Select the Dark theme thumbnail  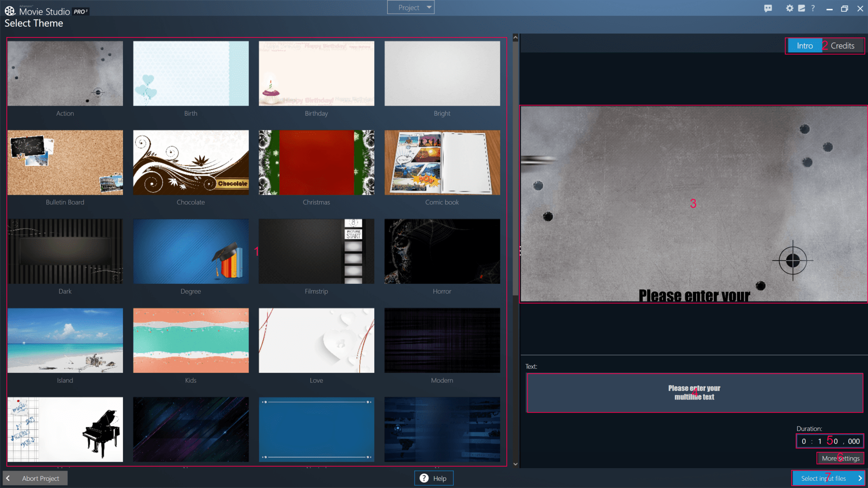point(65,252)
